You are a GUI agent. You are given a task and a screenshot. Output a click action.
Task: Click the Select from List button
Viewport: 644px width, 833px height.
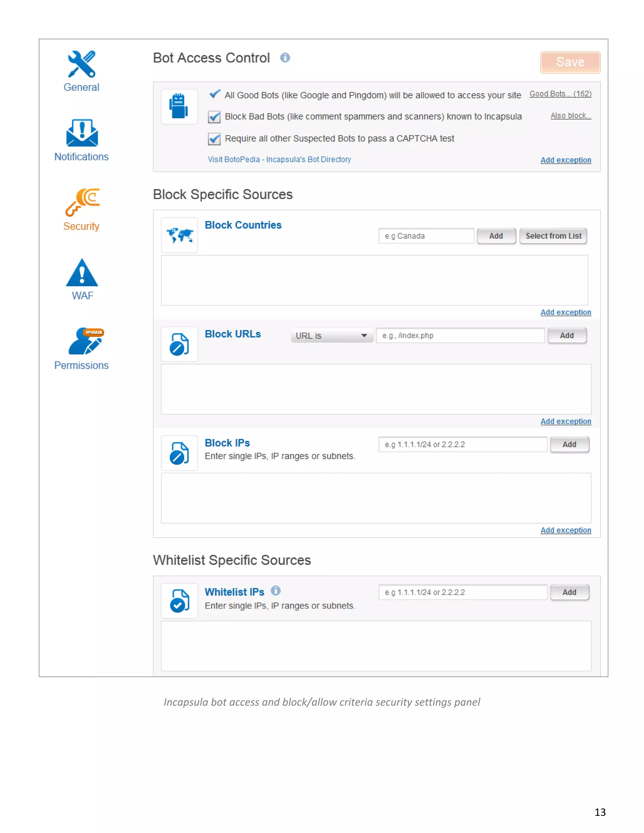[553, 236]
